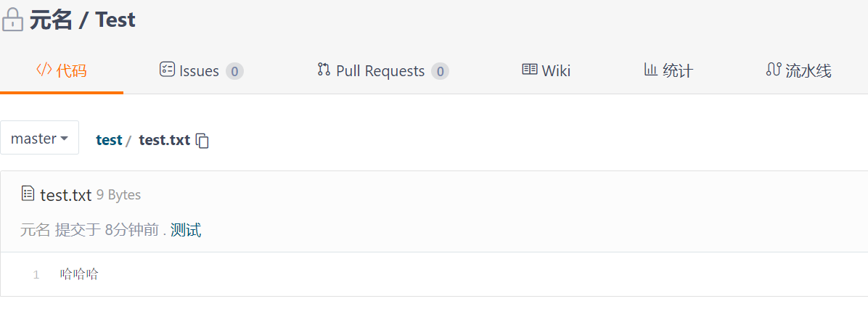Image resolution: width=868 pixels, height=317 pixels.
Task: Open the Test repository name link
Action: [115, 20]
